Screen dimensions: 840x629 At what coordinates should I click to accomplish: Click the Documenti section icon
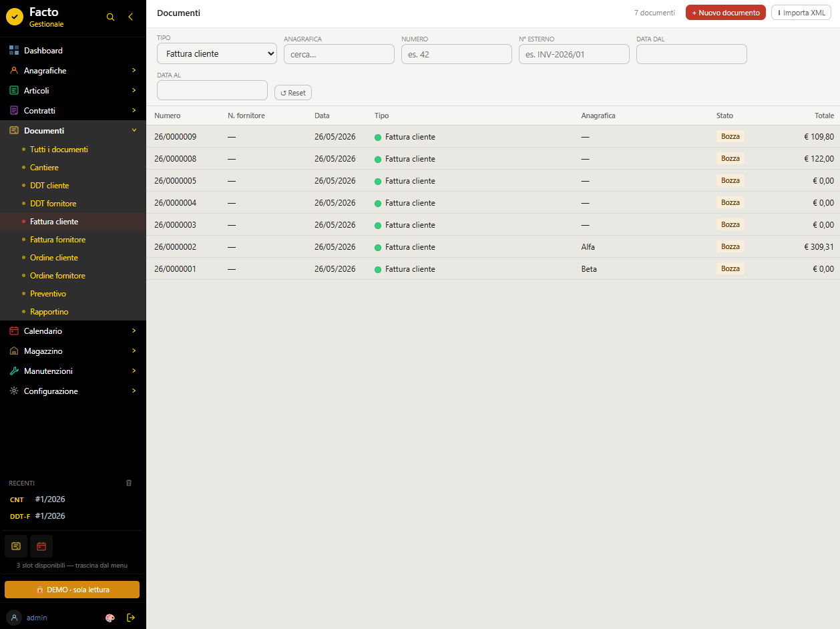click(14, 130)
